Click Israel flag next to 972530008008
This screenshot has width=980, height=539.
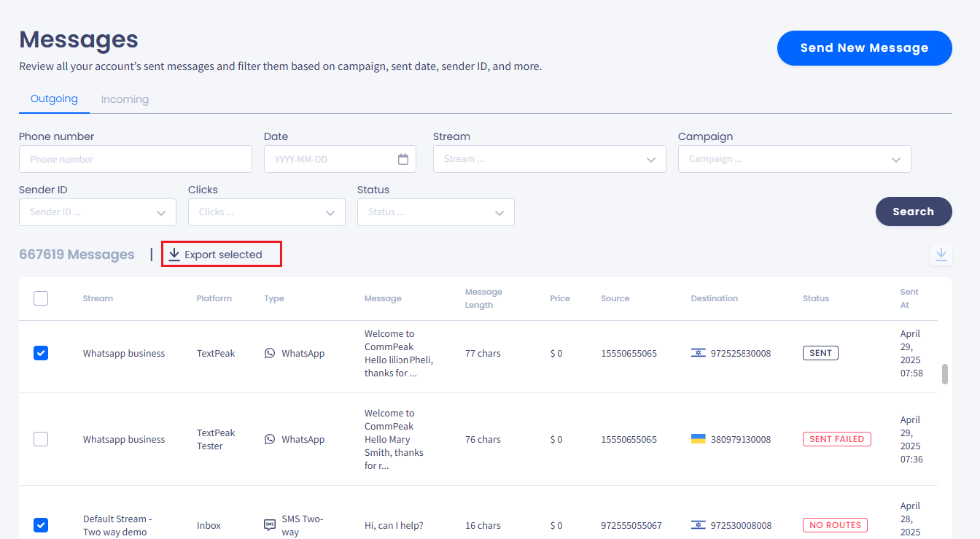[x=698, y=525]
